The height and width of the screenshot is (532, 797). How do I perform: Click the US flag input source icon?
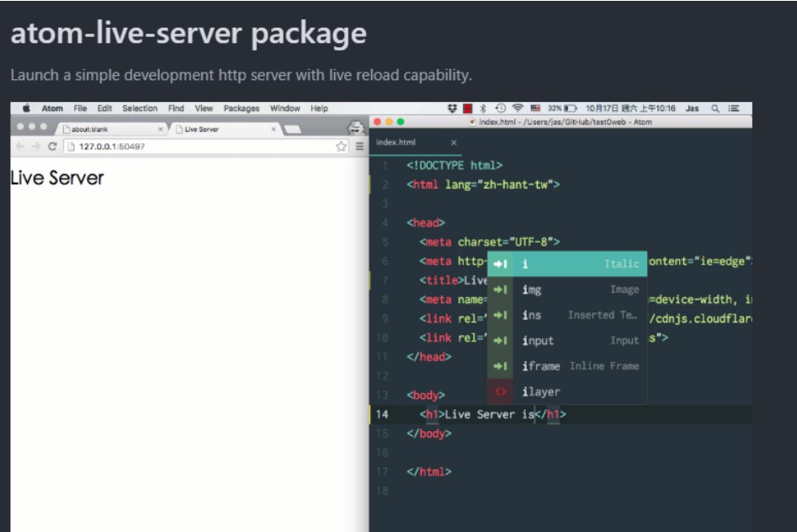click(x=535, y=109)
